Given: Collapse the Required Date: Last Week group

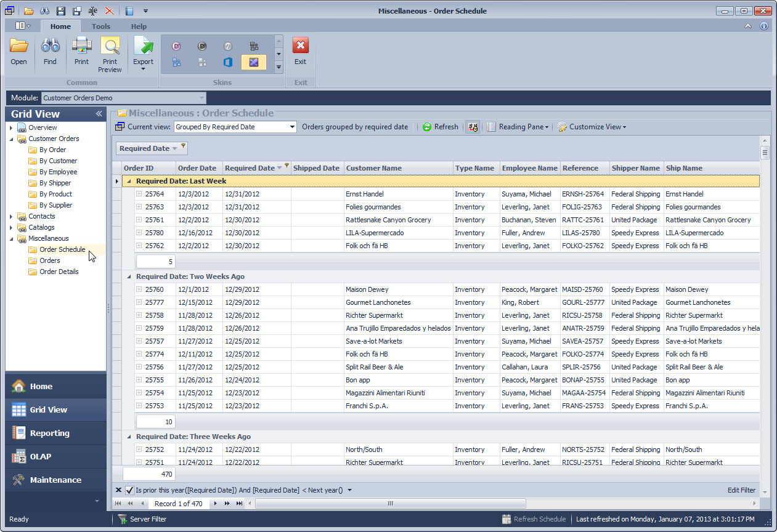Looking at the screenshot, I should pos(129,181).
